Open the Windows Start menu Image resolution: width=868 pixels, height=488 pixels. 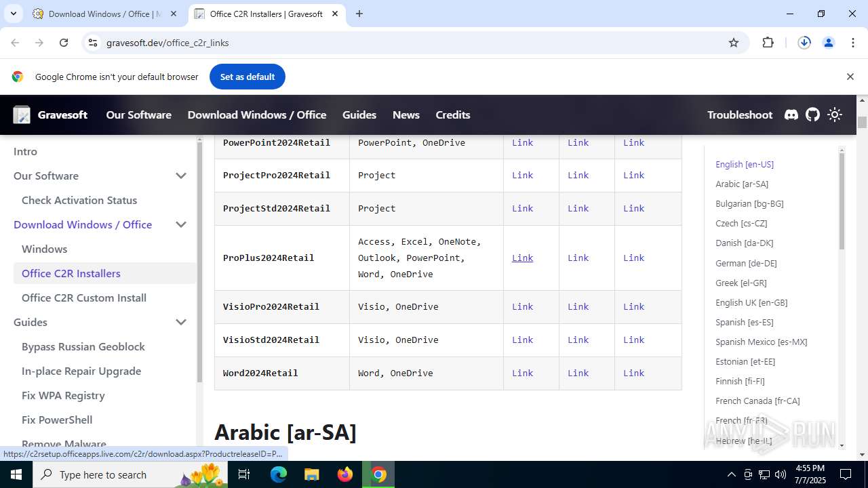tap(16, 474)
